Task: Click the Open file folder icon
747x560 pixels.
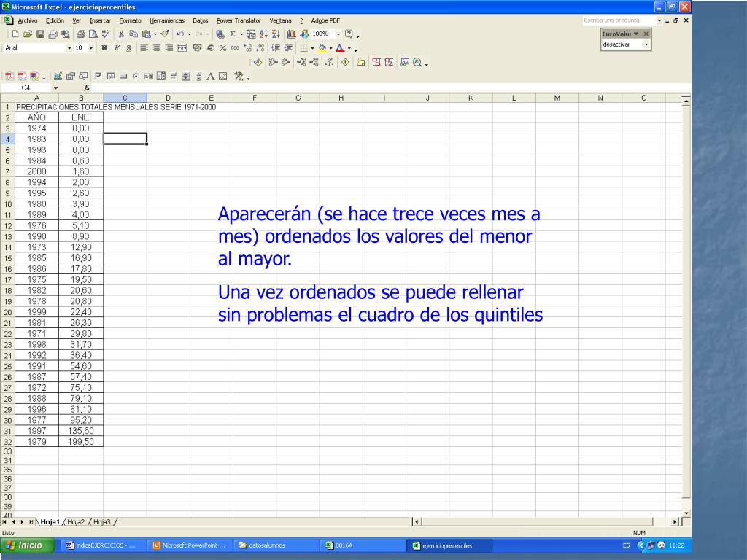Action: click(x=28, y=34)
